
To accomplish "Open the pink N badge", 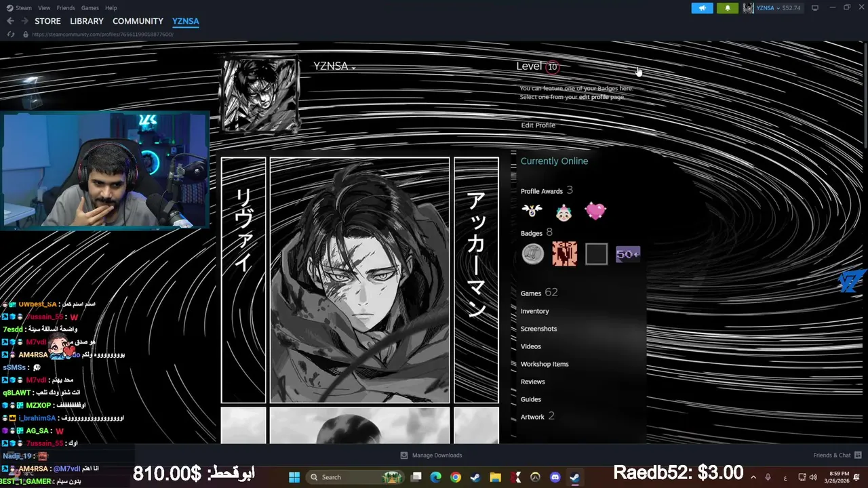I will (x=564, y=254).
